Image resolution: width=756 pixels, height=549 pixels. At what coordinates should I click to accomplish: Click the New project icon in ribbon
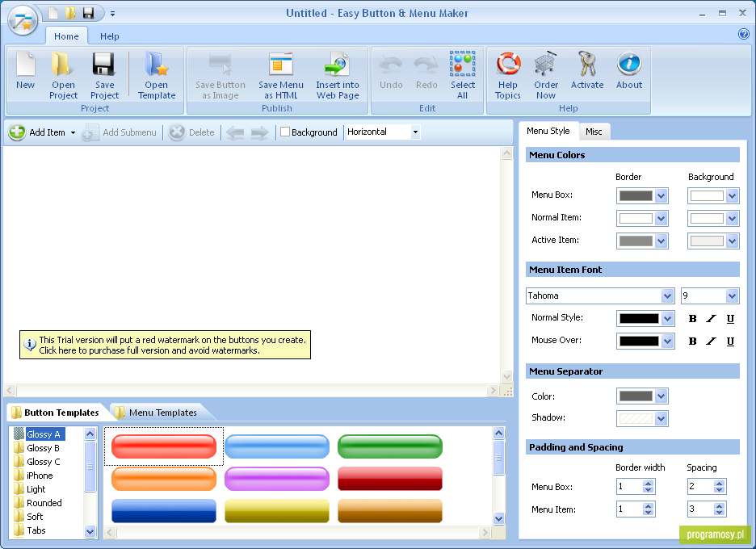26,65
